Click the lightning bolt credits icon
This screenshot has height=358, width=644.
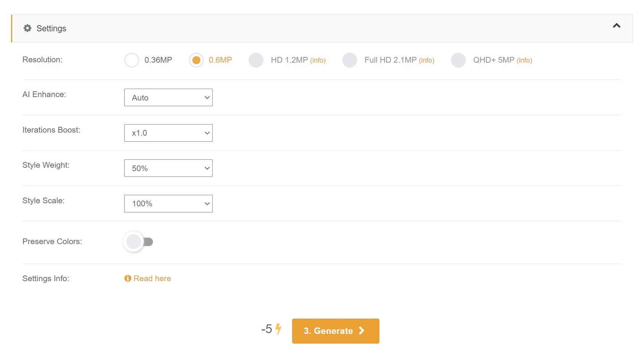tap(278, 329)
